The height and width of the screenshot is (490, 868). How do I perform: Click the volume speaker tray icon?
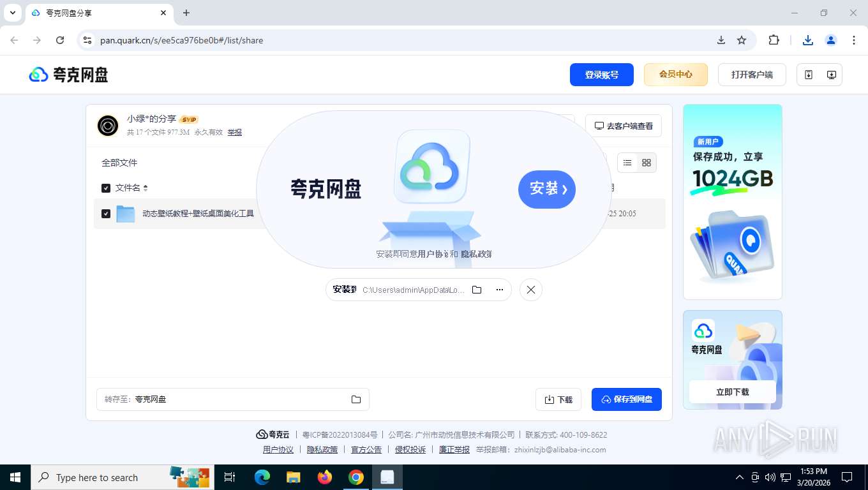(770, 477)
